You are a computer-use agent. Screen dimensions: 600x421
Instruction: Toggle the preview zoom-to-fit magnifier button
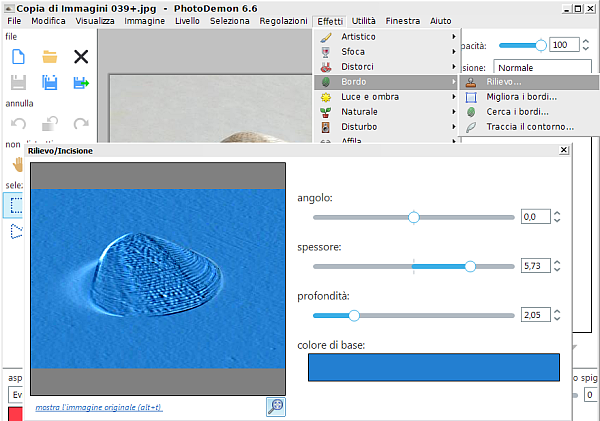click(x=275, y=406)
